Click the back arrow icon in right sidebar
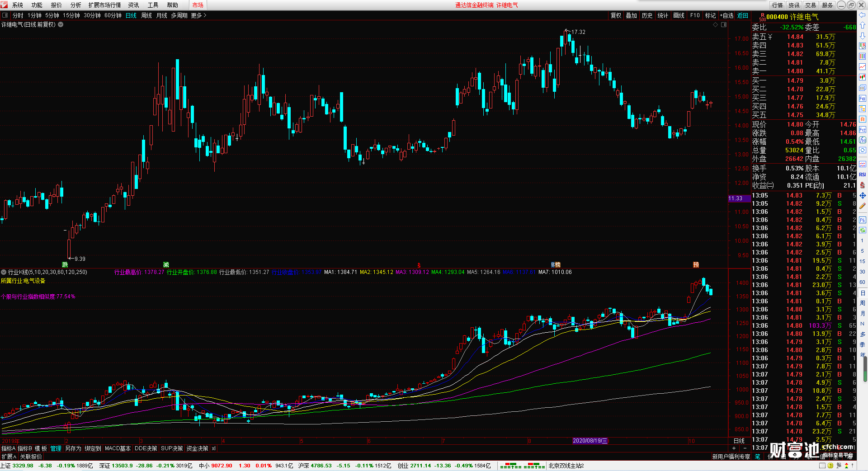868x471 pixels. pyautogui.click(x=862, y=15)
